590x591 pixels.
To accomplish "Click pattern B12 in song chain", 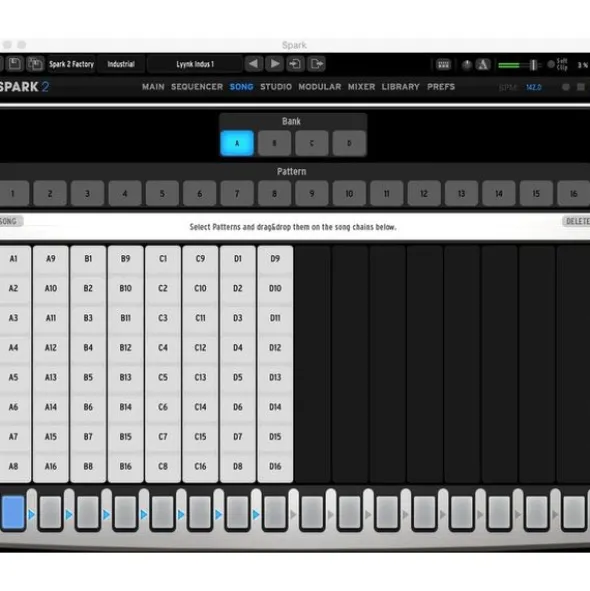I will tap(126, 348).
